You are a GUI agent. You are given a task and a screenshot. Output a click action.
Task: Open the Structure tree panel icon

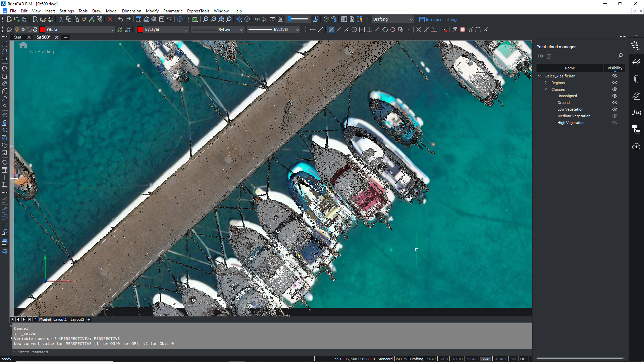tap(636, 129)
